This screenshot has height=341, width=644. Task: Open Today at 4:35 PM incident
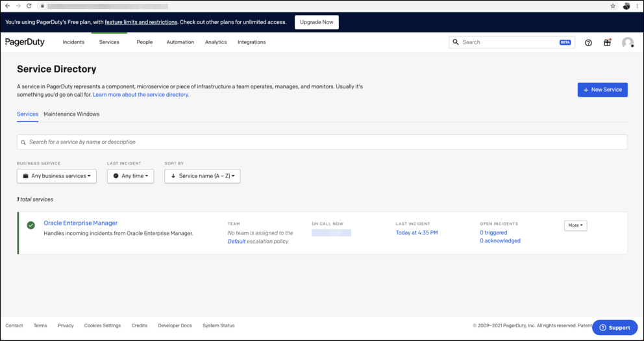coord(417,233)
